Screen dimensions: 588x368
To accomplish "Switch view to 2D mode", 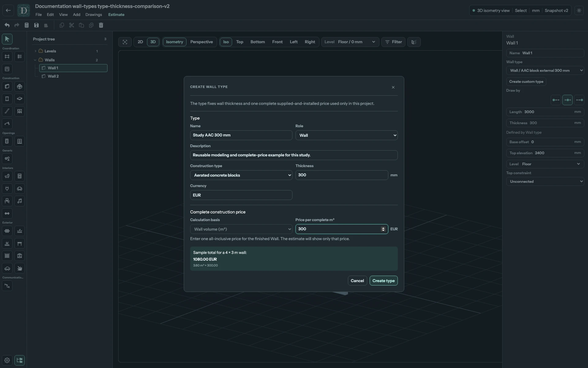I will click(x=140, y=42).
